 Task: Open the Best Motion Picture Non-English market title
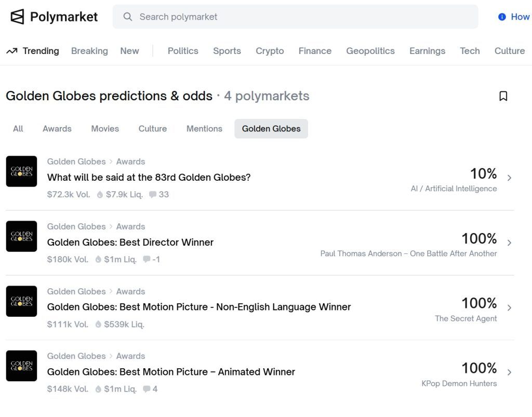pos(199,307)
